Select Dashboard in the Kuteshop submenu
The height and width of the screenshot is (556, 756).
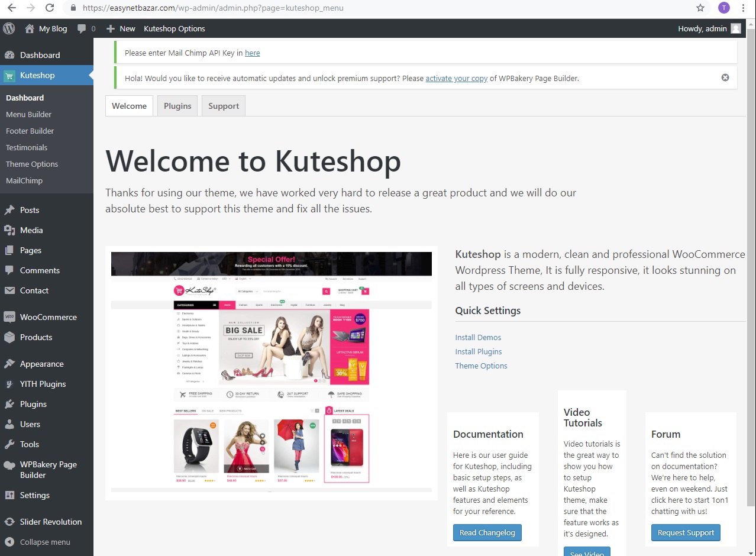tap(25, 98)
